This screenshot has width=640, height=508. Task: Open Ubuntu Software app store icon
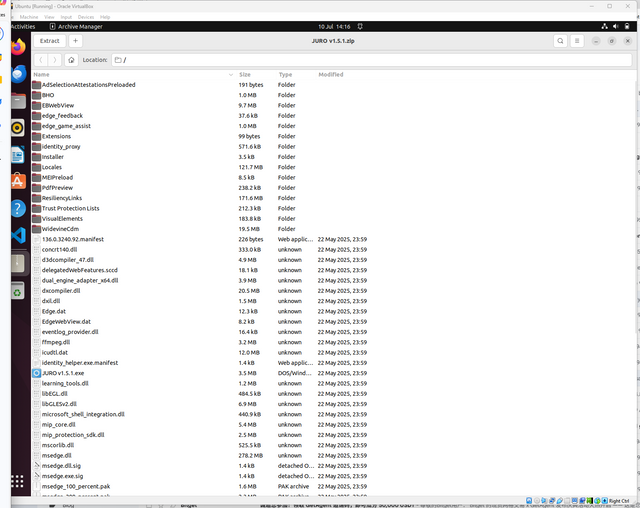[x=18, y=182]
